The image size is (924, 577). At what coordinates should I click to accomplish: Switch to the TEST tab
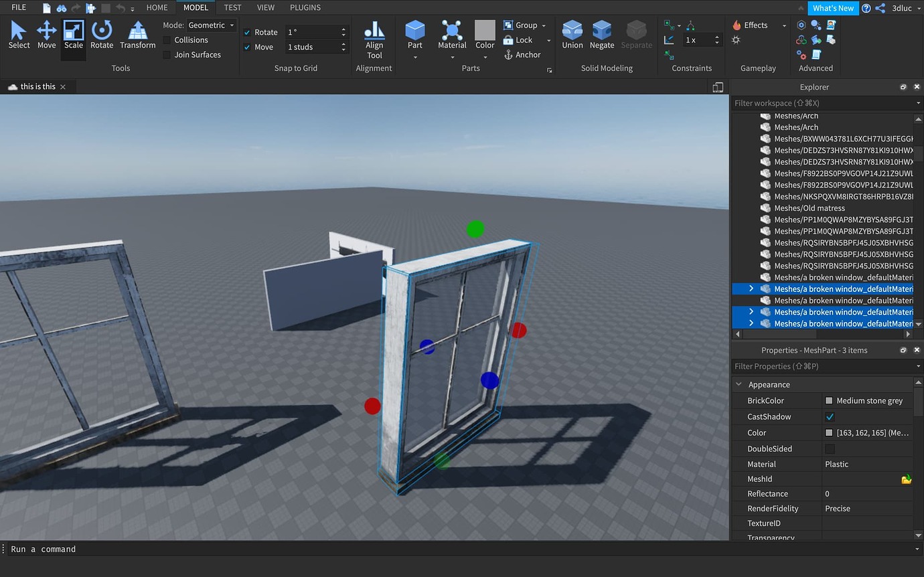click(232, 7)
